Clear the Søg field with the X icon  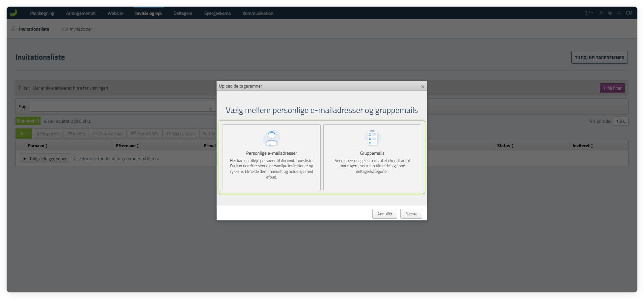click(210, 109)
